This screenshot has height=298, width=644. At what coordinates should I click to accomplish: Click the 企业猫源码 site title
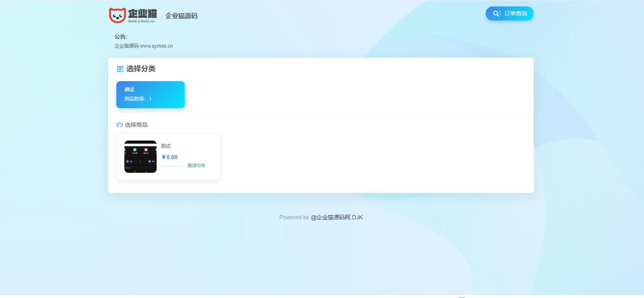pyautogui.click(x=181, y=16)
